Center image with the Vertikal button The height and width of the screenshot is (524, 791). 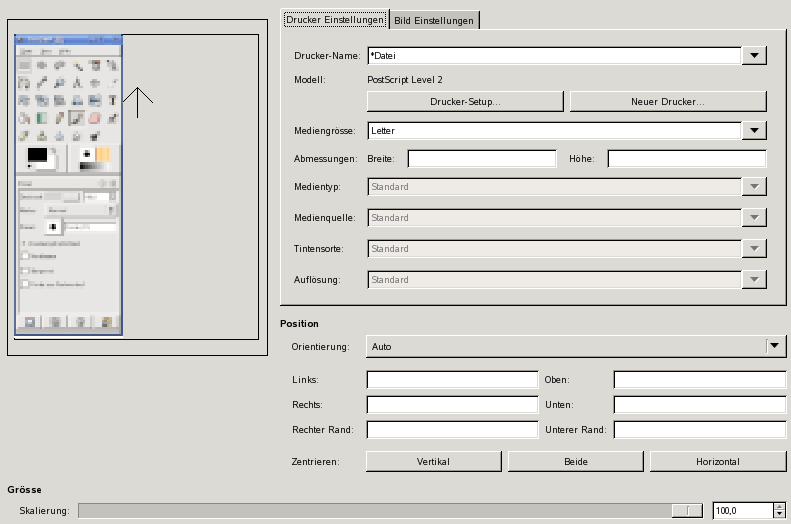433,462
